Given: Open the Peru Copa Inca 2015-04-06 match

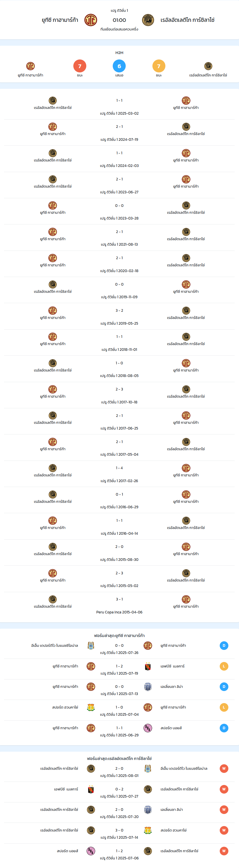Looking at the screenshot, I should (x=119, y=605).
